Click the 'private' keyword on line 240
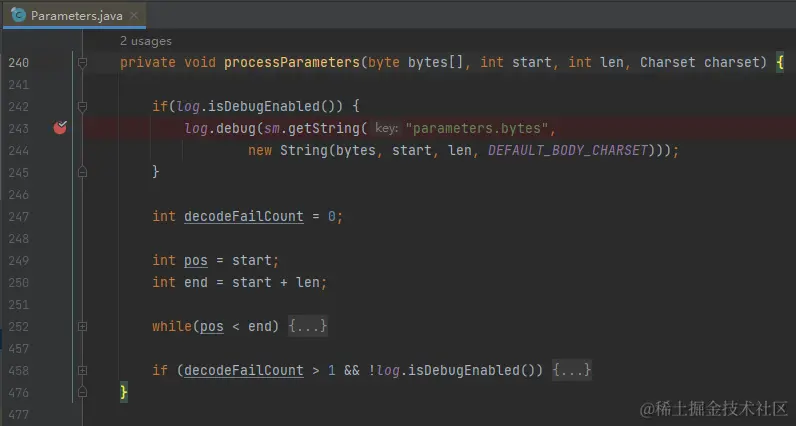 click(x=148, y=62)
